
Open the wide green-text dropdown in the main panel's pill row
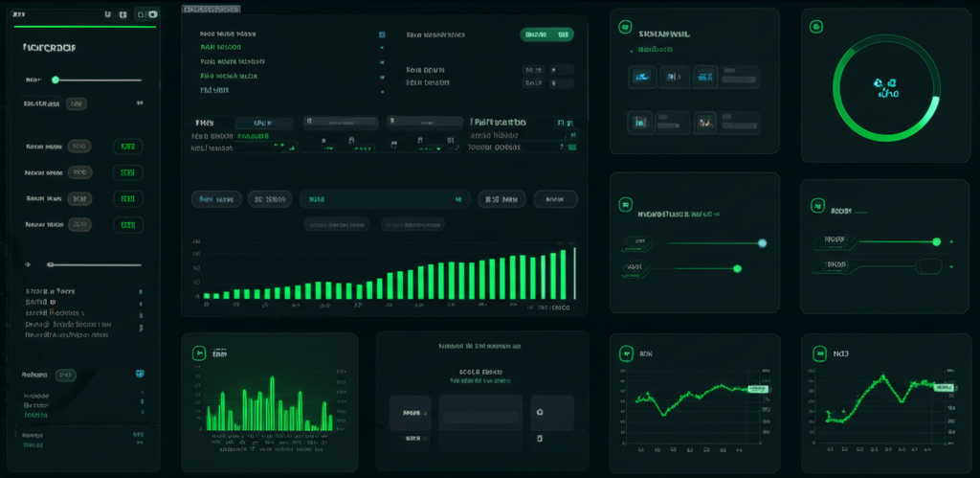(x=385, y=199)
